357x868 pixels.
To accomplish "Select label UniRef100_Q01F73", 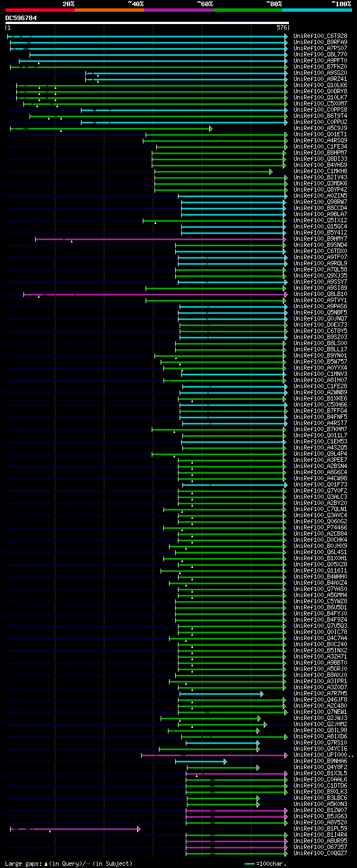I will pyautogui.click(x=320, y=485).
